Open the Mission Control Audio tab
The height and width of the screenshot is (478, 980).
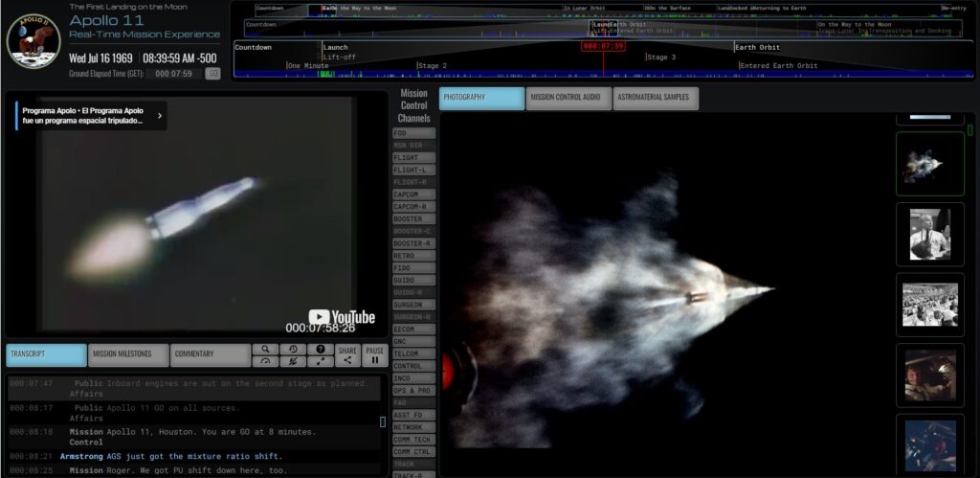[568, 98]
